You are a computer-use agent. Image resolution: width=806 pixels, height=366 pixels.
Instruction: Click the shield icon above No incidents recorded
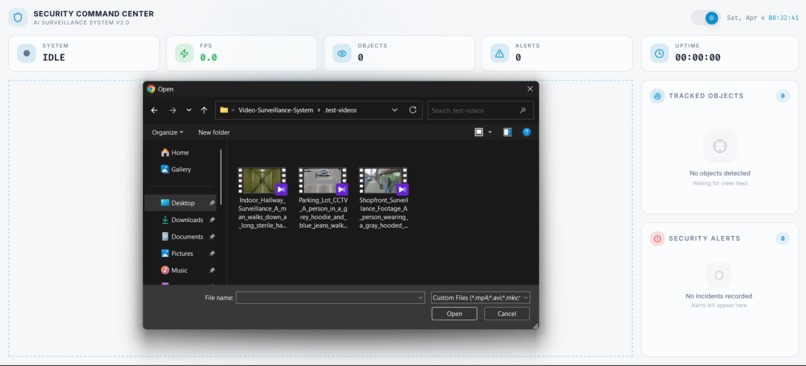[x=719, y=275]
